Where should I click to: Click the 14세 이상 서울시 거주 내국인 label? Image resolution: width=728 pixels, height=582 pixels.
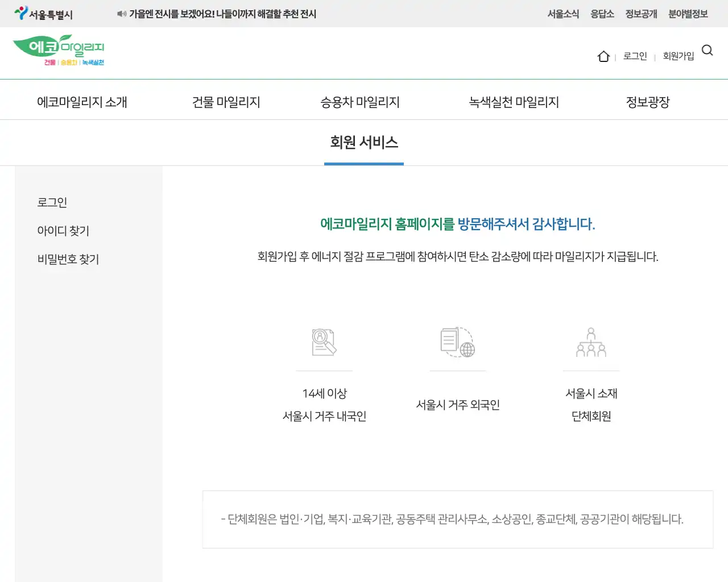point(324,405)
